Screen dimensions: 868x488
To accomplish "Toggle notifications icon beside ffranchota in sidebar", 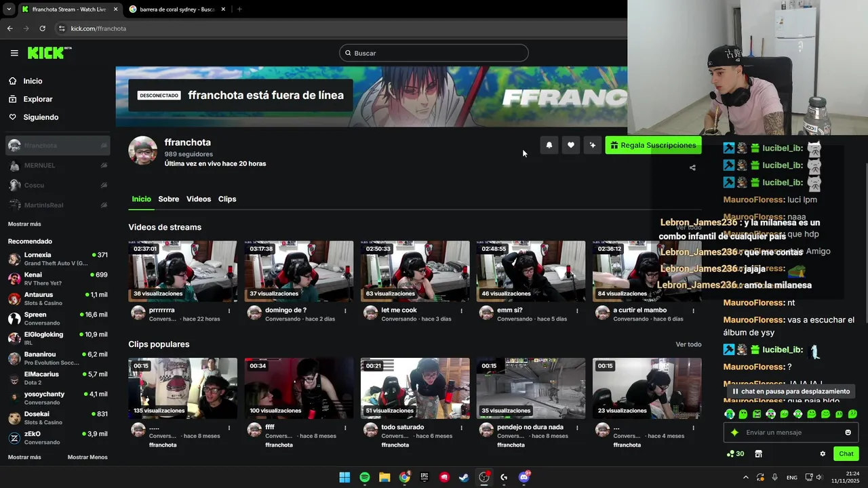I will tap(104, 146).
